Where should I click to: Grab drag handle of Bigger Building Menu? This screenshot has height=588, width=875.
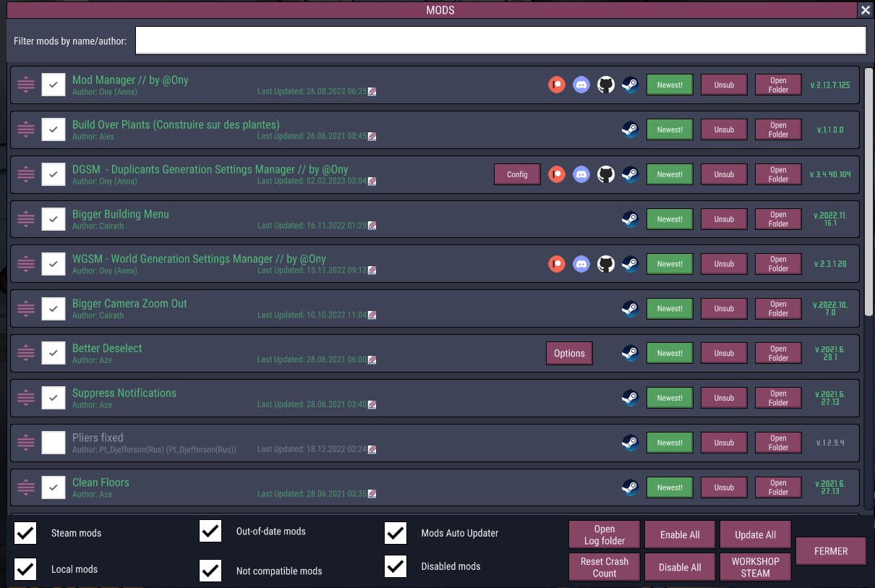[26, 219]
